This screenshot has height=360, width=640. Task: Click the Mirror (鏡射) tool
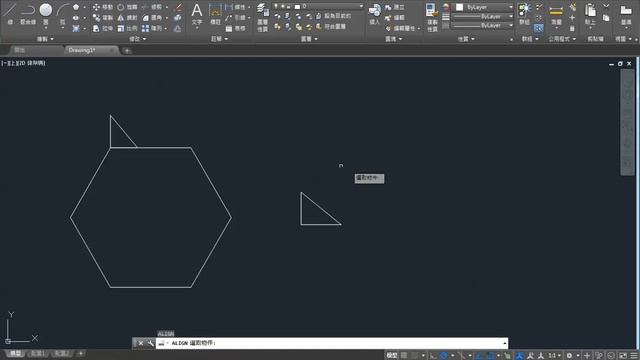(x=127, y=18)
